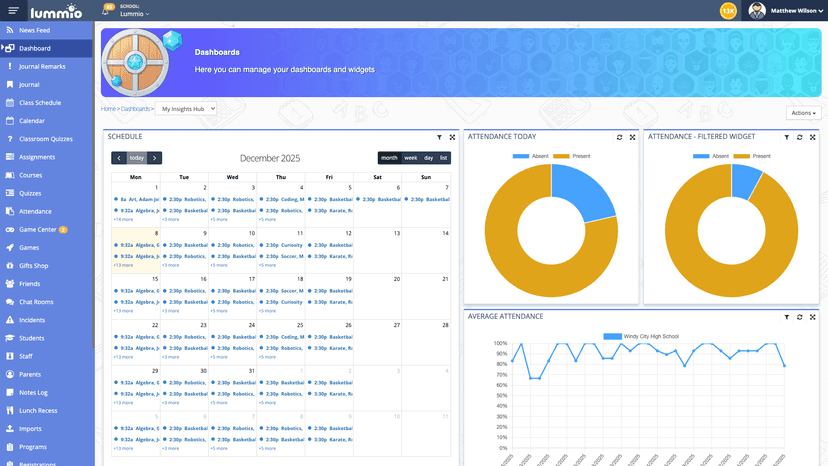Click the Home breadcrumb link
The width and height of the screenshot is (828, 466).
click(108, 108)
